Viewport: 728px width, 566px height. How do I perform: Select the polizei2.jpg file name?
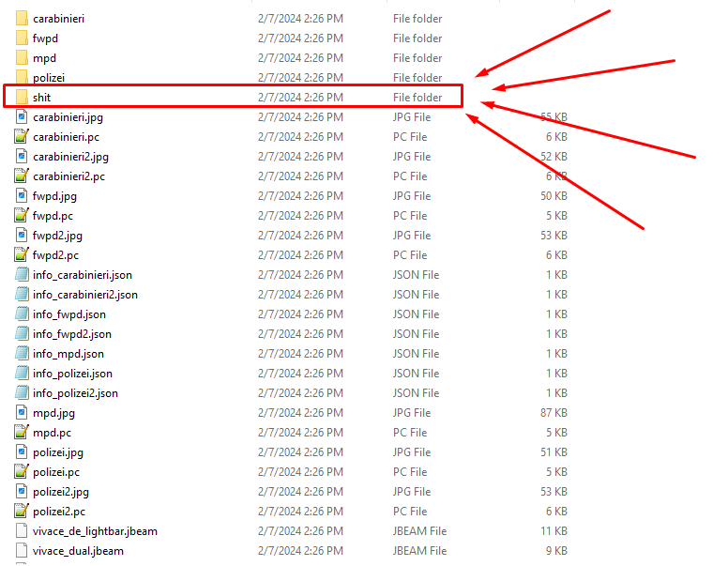(x=61, y=492)
